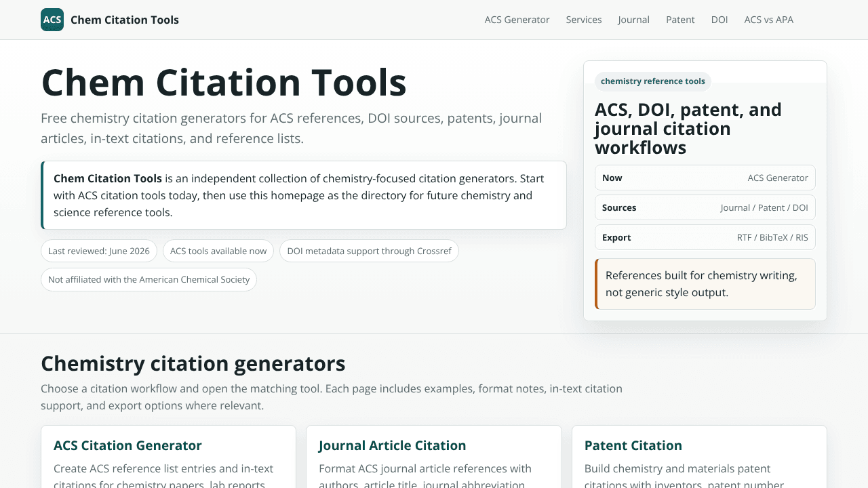Navigate to the DOI nav item

(x=719, y=20)
